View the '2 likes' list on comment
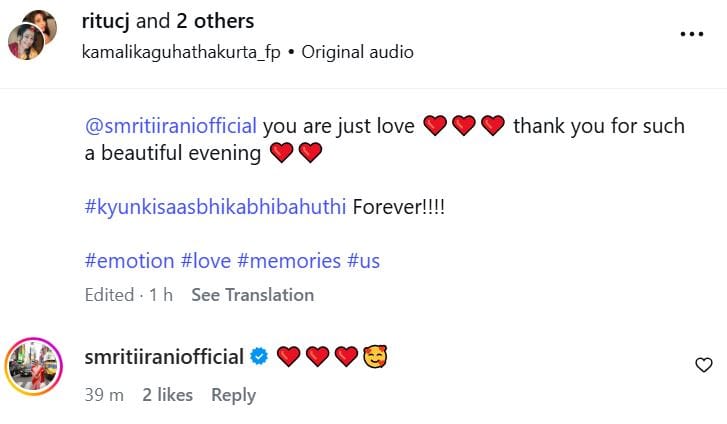727x424 pixels. (x=167, y=396)
